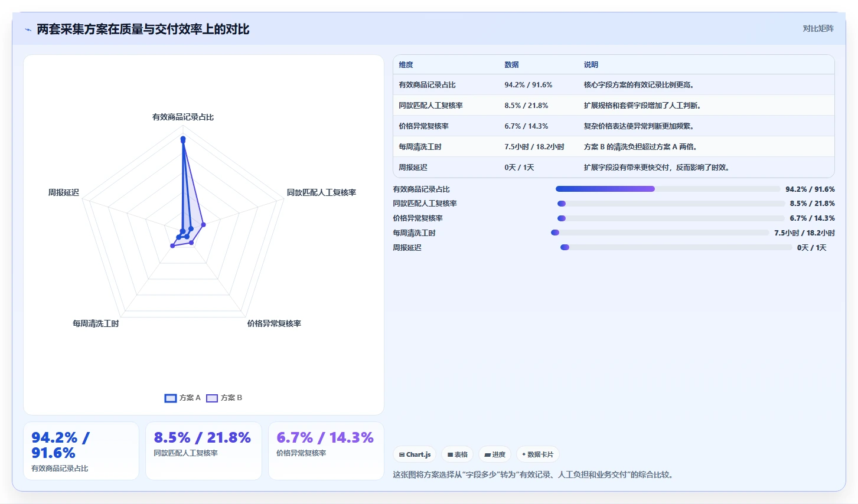Click the note 扩展规格和套餐字段增加了人工判断。

tap(644, 106)
